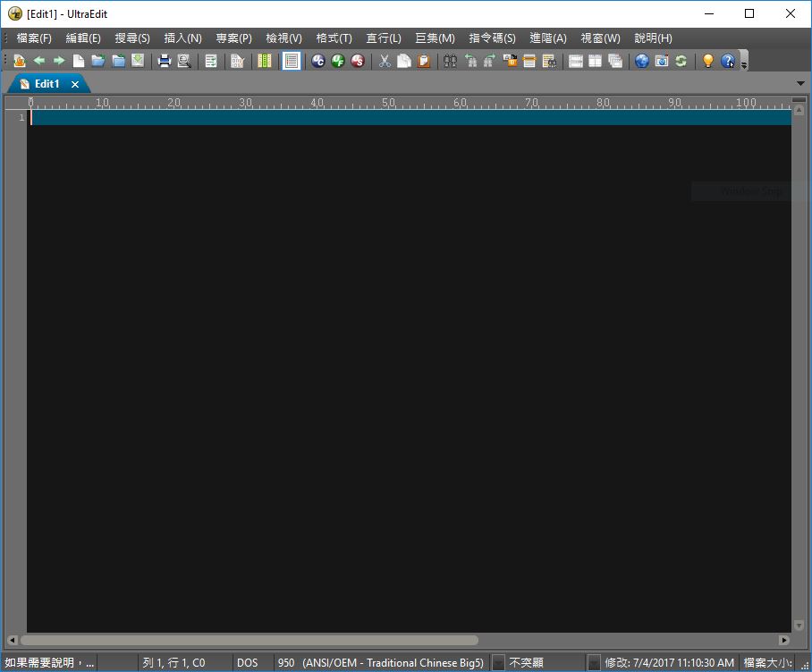Launch UltraSentry with the red US icon
The image size is (812, 672).
pos(358,61)
